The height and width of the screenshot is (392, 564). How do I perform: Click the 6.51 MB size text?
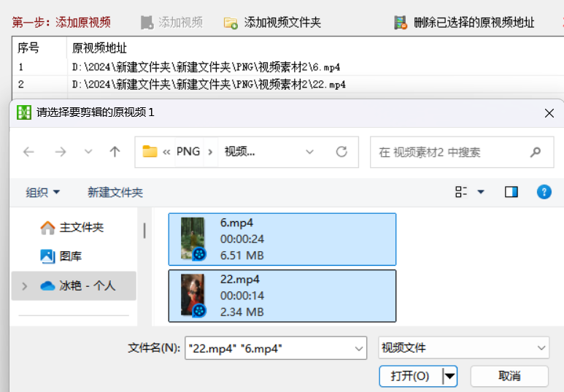(x=242, y=255)
